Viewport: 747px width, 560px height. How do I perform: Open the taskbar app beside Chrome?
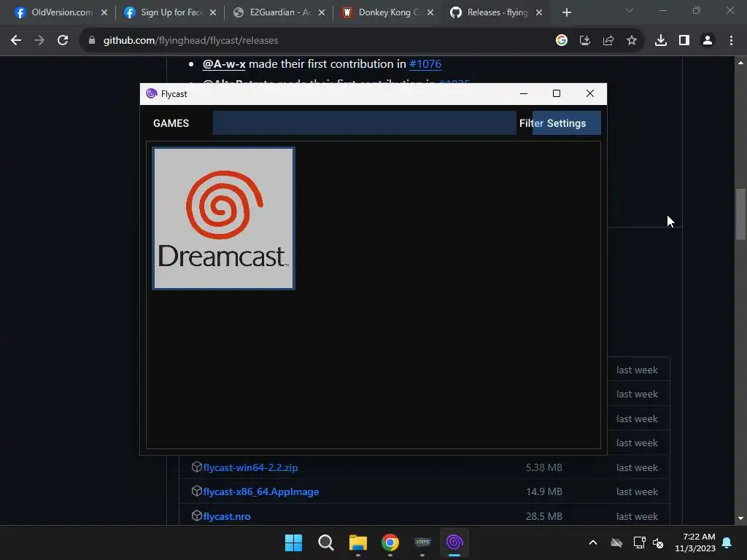(x=422, y=542)
